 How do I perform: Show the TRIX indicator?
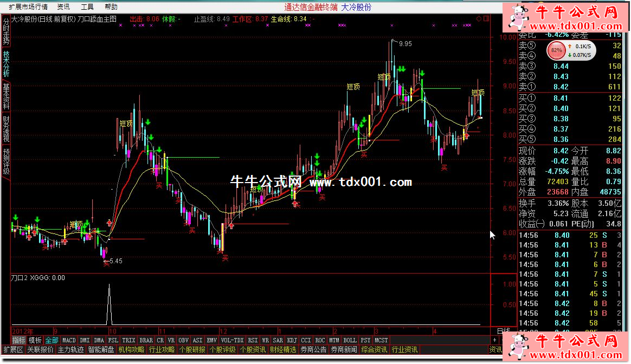point(128,340)
